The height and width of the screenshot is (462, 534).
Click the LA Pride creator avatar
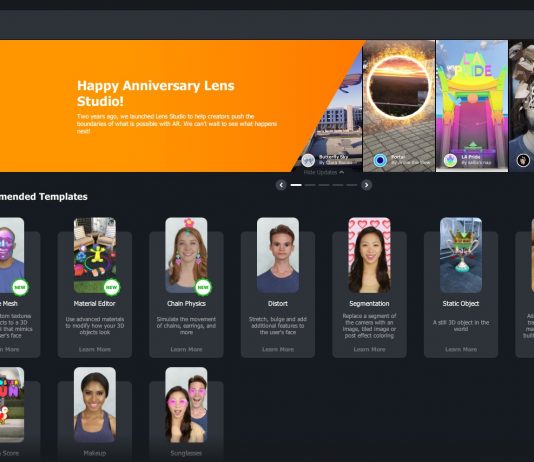(450, 160)
